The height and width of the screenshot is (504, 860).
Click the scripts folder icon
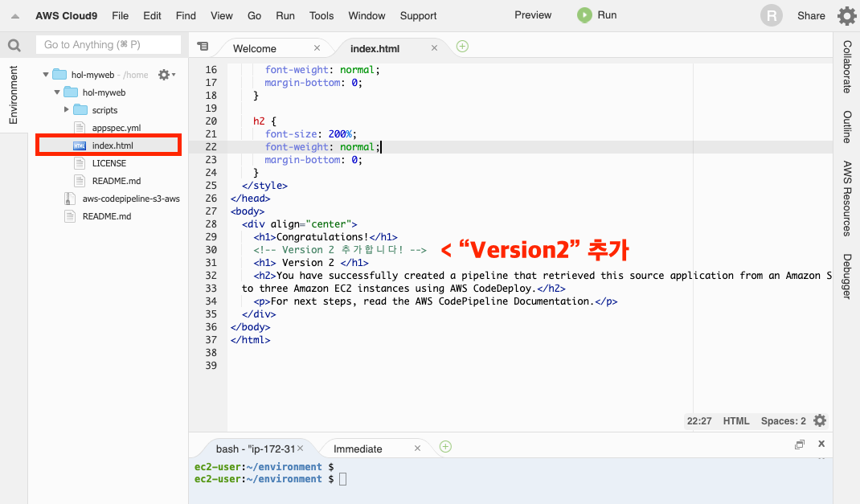tap(80, 109)
